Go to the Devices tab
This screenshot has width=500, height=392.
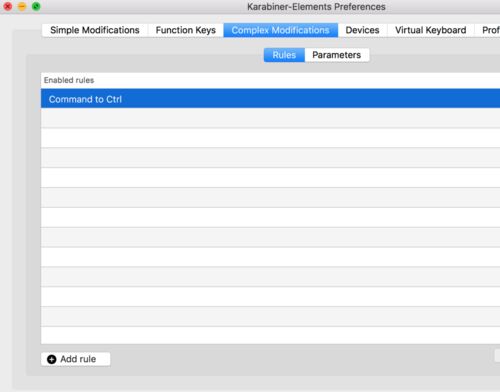point(362,30)
